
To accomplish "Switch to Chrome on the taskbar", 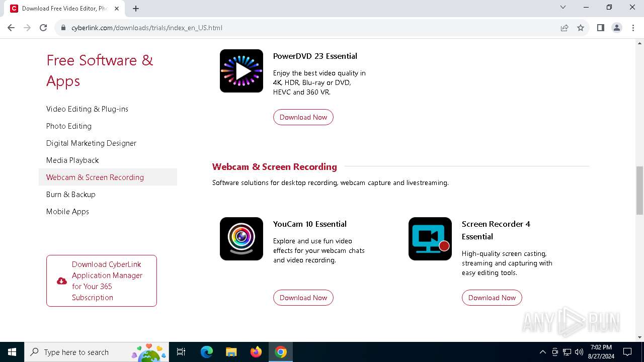I will [281, 352].
